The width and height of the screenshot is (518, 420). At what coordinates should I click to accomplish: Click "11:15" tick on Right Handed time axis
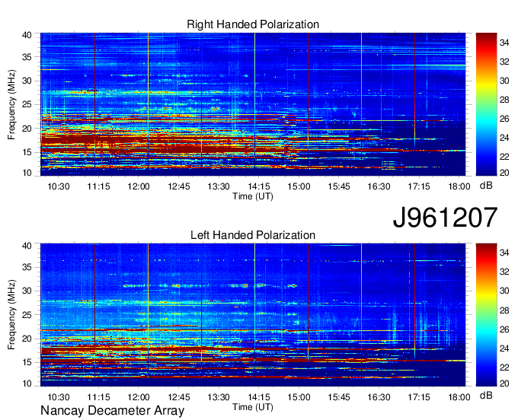(98, 186)
